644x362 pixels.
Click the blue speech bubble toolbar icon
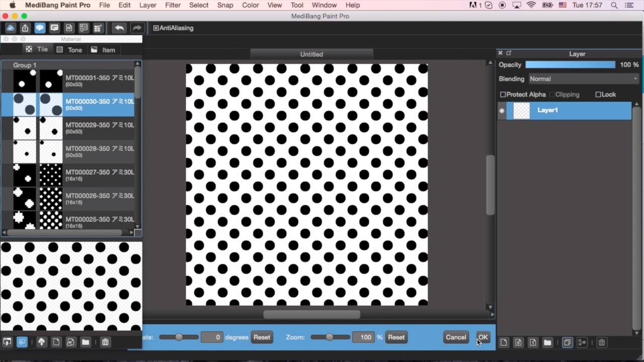pyautogui.click(x=40, y=28)
